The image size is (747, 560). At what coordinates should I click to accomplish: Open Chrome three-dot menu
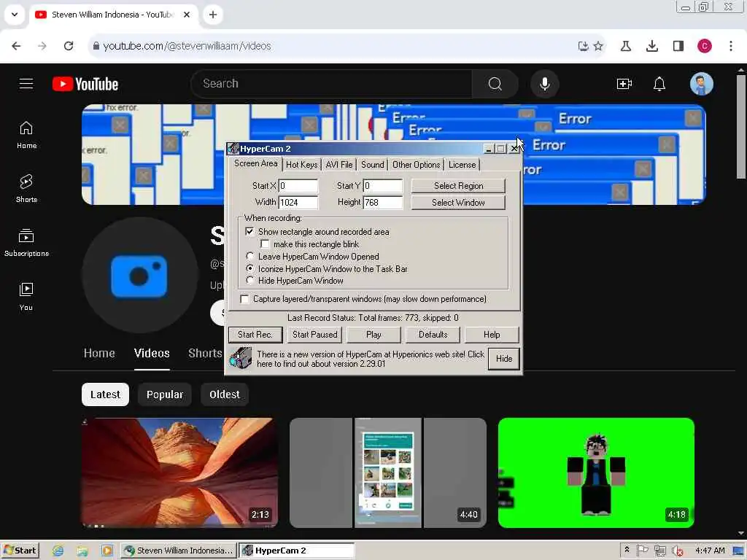731,46
